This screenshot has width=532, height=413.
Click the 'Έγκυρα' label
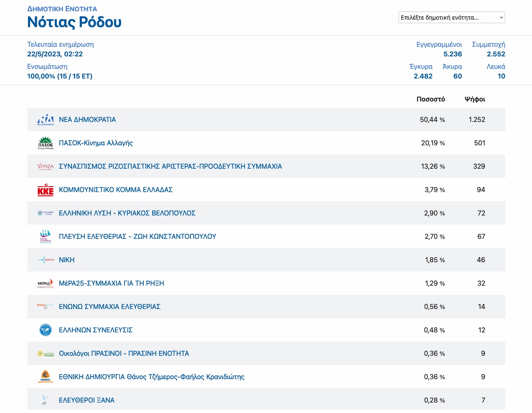tap(421, 66)
